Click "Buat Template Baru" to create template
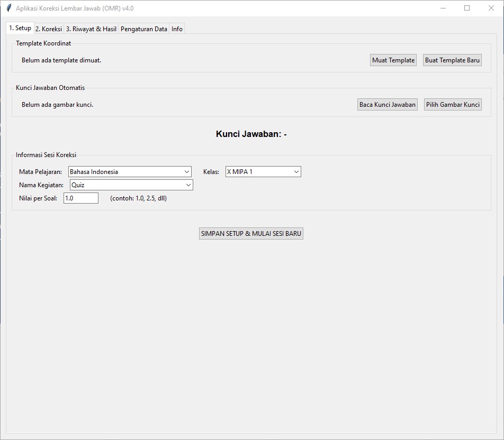 (452, 60)
